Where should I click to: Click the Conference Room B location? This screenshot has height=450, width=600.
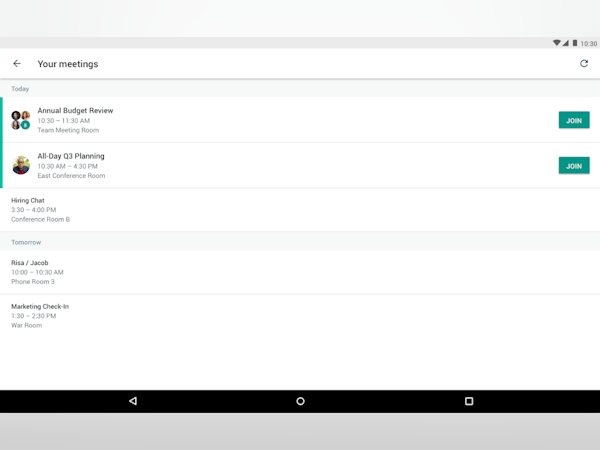(41, 219)
